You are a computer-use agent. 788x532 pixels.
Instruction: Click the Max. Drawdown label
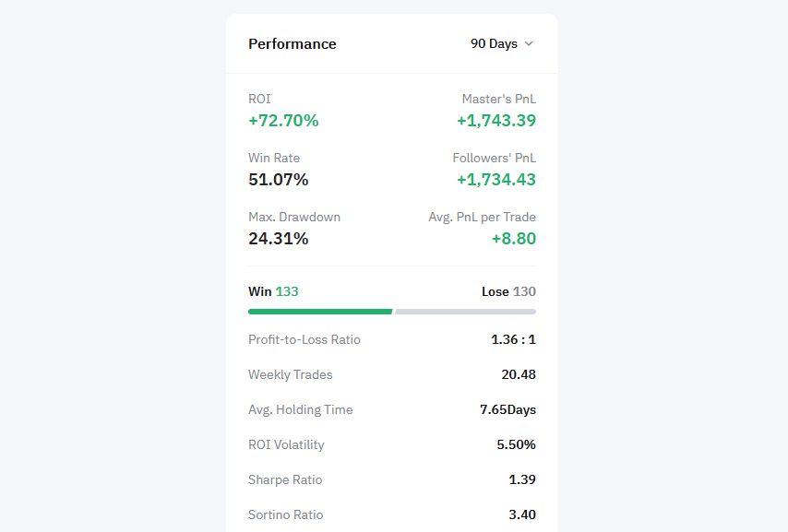294,217
